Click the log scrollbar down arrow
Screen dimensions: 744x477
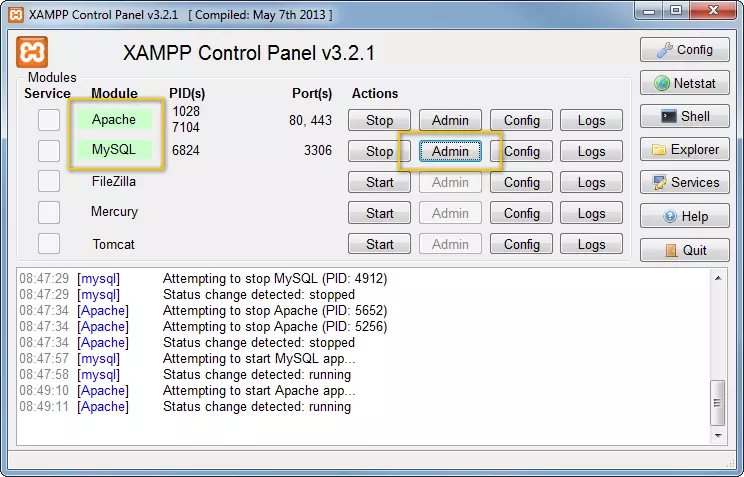718,436
